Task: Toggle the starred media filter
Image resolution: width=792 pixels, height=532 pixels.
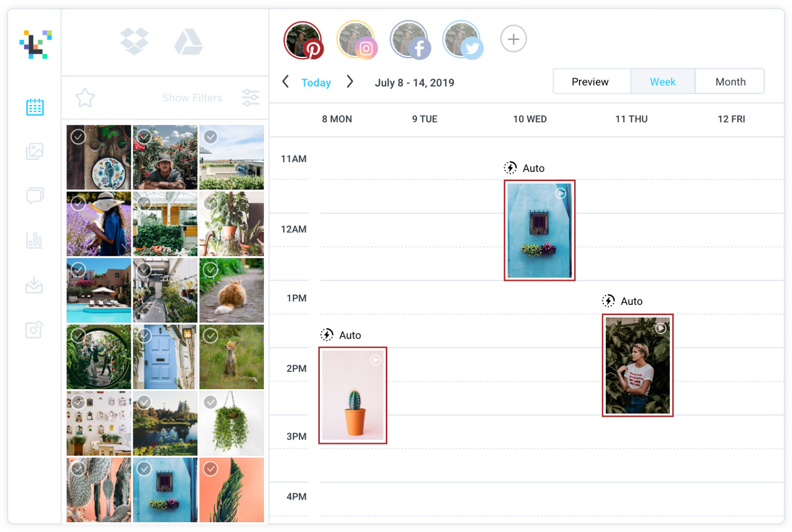Action: coord(85,98)
